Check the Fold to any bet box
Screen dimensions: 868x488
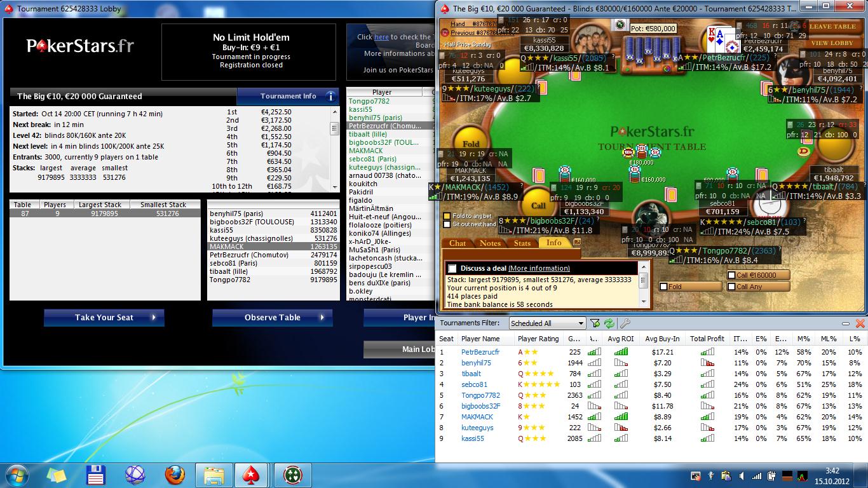click(447, 216)
